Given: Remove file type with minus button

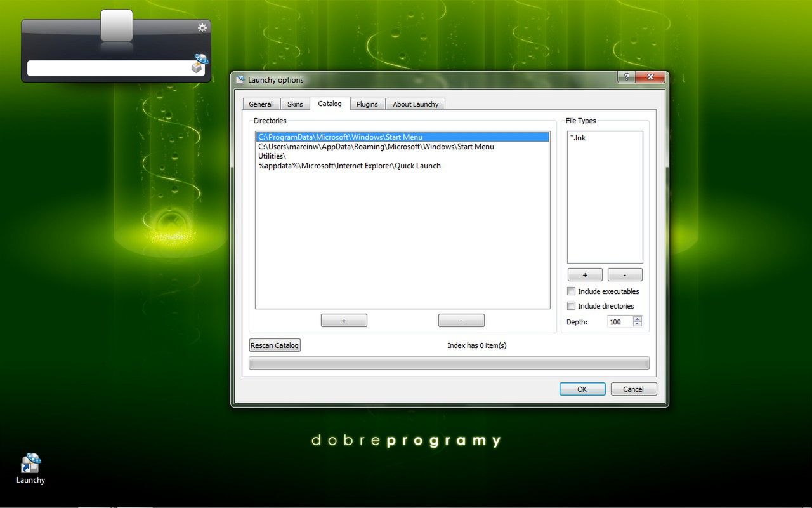Looking at the screenshot, I should point(625,275).
